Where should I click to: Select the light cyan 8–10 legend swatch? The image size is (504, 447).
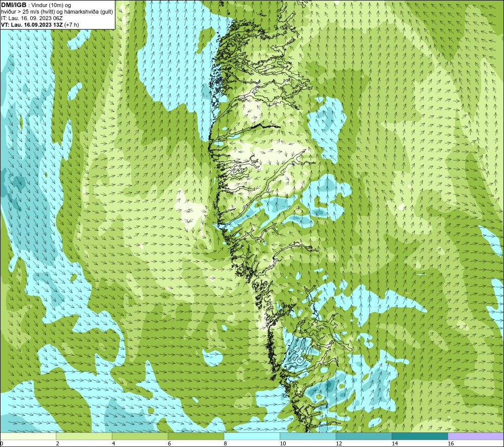pos(252,436)
